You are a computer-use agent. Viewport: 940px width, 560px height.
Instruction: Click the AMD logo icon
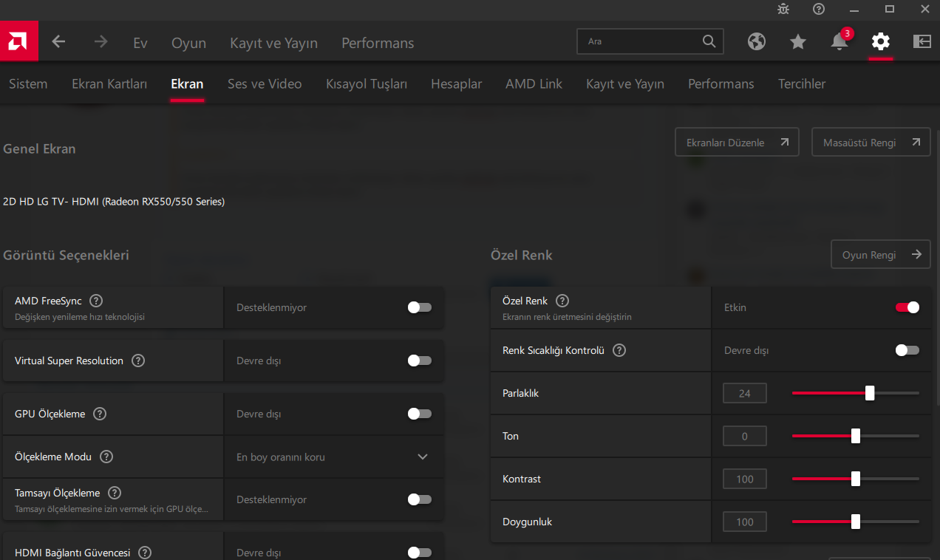pos(18,42)
